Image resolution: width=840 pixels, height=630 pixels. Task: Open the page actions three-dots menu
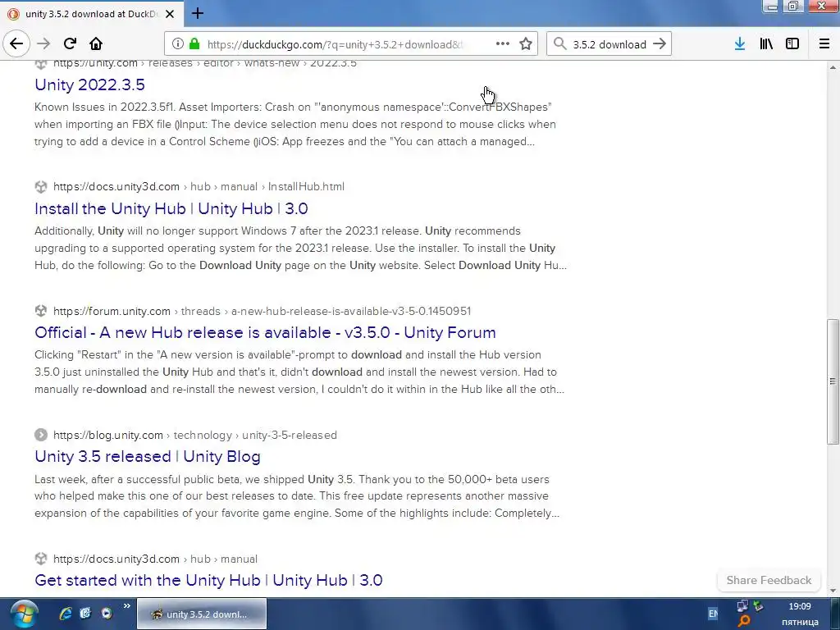click(x=503, y=44)
